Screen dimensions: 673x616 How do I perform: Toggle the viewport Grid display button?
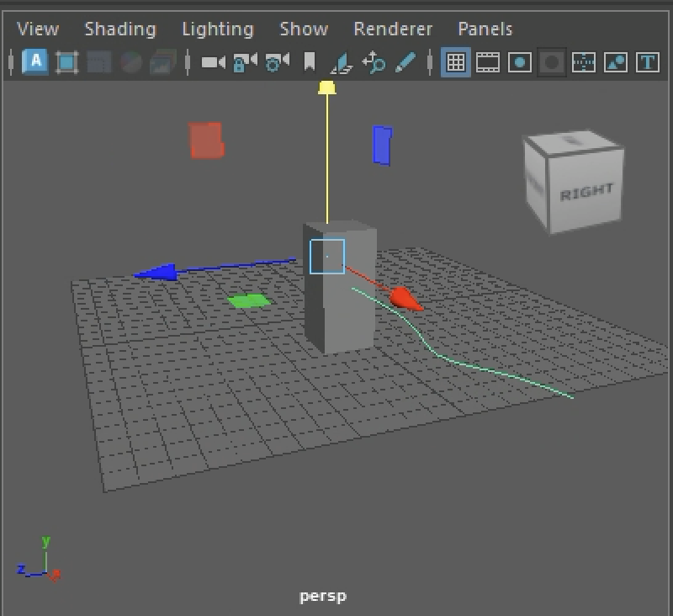pyautogui.click(x=455, y=62)
